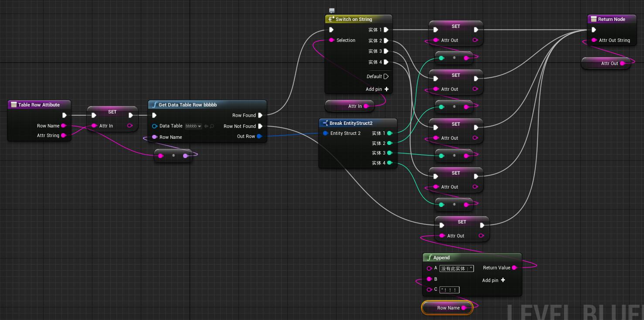Click the Default exec pin on Switch on String
Screen dimensions: 644x320
[x=386, y=76]
